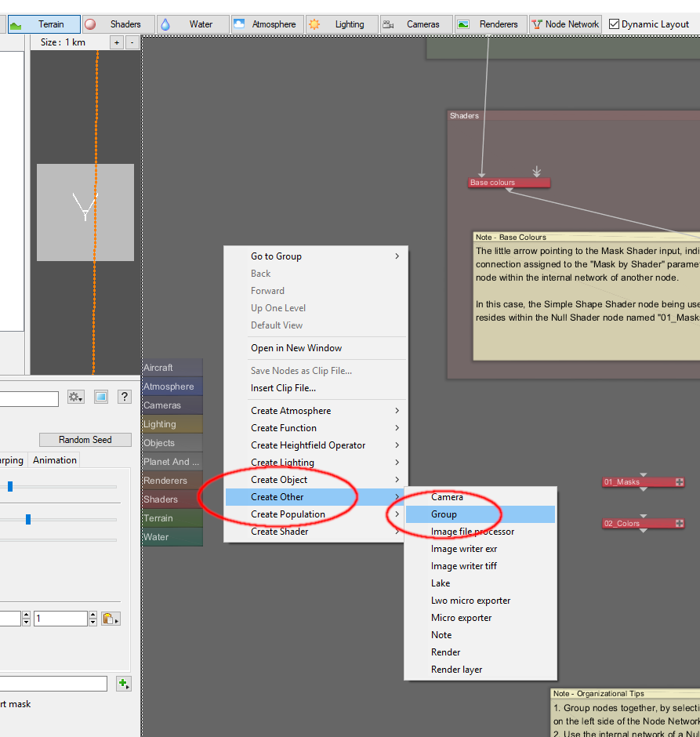Select Micro exporter entry

[481, 618]
